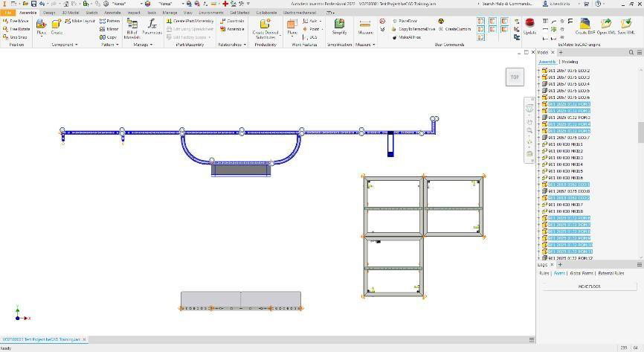Click the red Update button icon

530,26
